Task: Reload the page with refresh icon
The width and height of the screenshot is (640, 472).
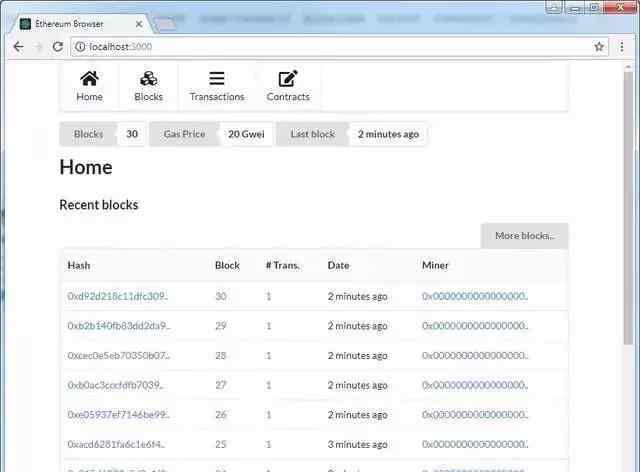Action: click(58, 47)
